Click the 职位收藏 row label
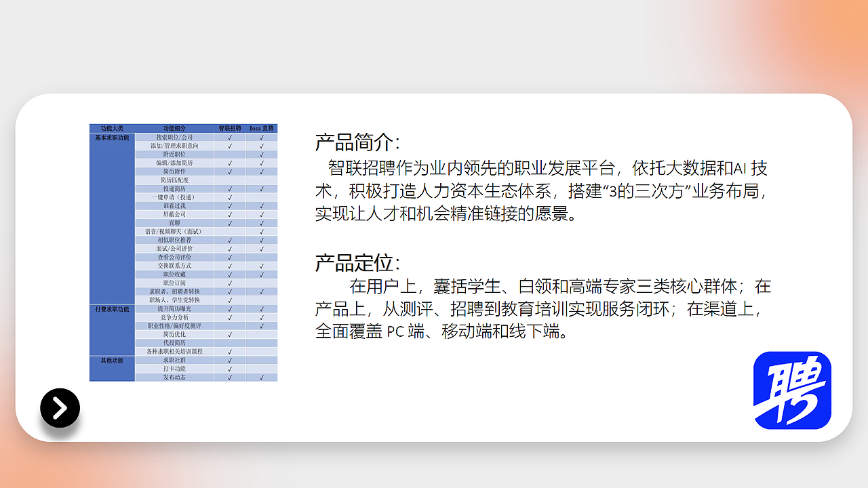 [x=174, y=274]
